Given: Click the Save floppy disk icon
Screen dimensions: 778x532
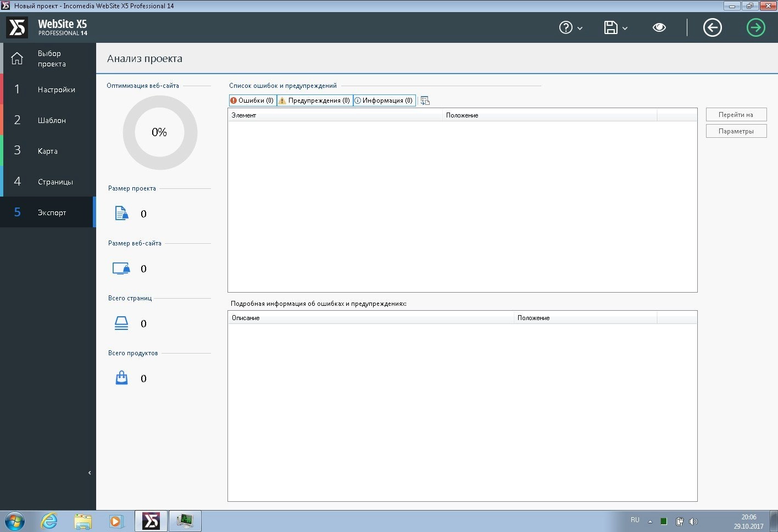Looking at the screenshot, I should tap(610, 27).
